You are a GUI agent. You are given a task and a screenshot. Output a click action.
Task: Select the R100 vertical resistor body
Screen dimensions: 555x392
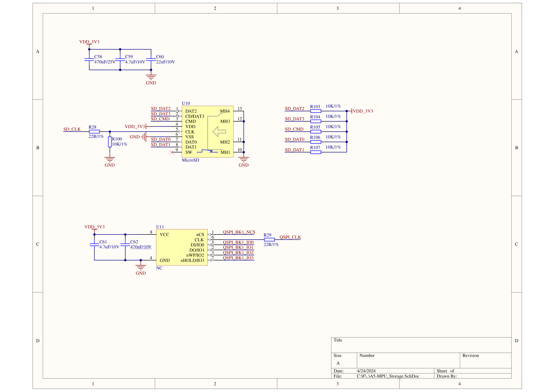(x=110, y=142)
